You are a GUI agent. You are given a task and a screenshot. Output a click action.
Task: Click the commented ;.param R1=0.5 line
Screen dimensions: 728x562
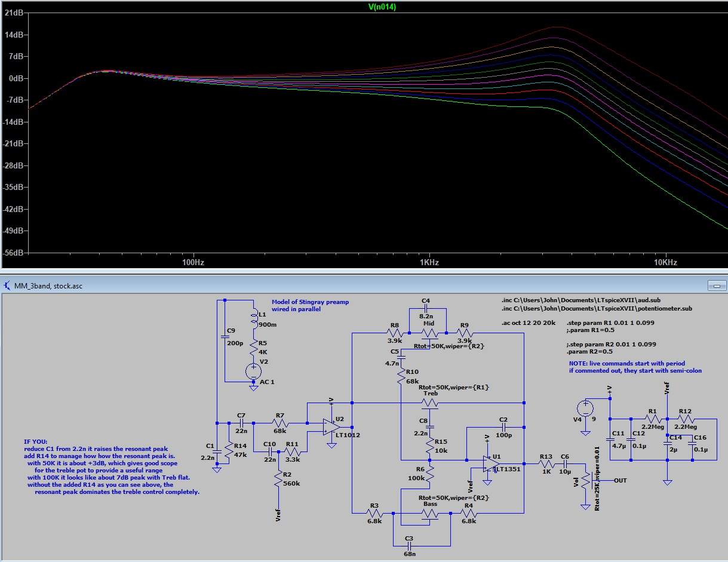click(590, 329)
